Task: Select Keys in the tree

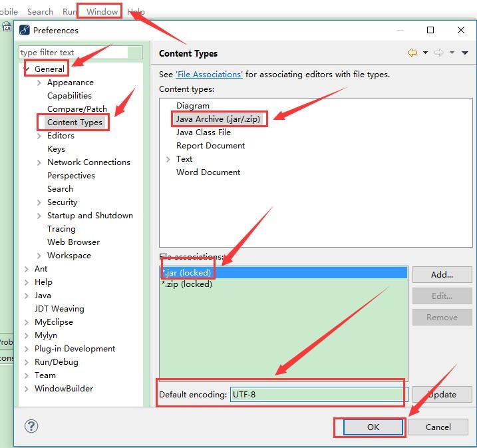Action: [56, 149]
